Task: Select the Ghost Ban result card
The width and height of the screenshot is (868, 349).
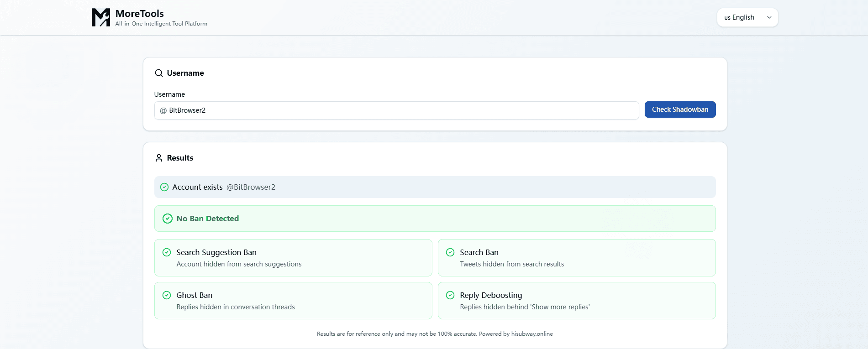Action: coord(293,301)
